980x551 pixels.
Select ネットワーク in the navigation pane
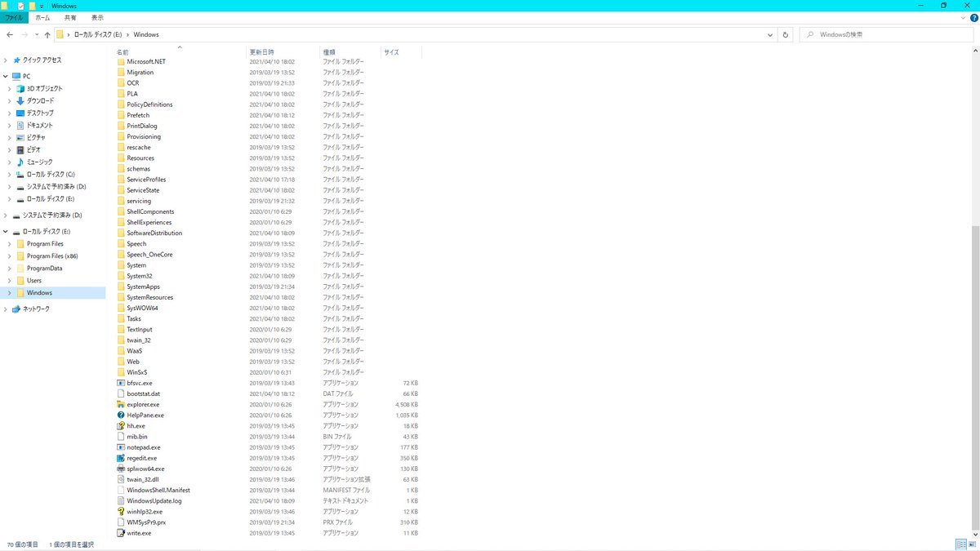tap(35, 309)
